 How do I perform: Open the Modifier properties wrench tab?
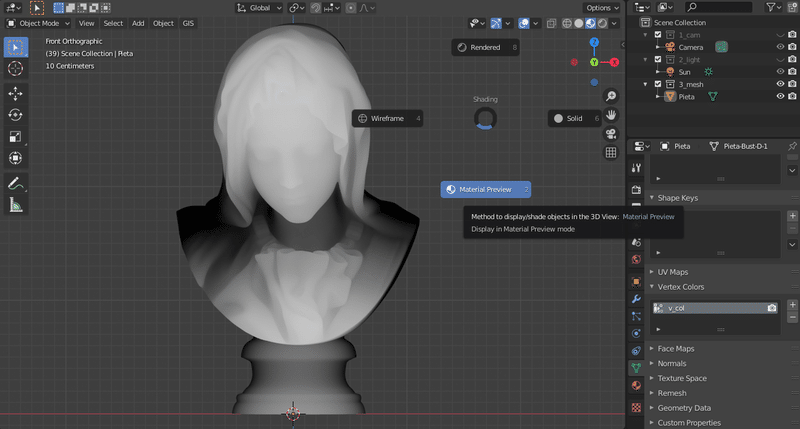pyautogui.click(x=636, y=299)
